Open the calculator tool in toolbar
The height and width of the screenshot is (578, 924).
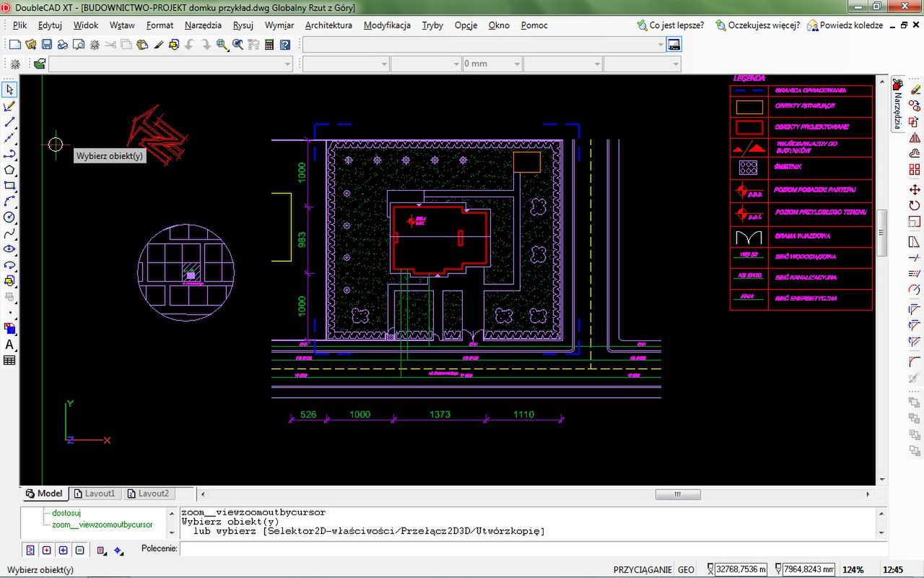point(269,45)
